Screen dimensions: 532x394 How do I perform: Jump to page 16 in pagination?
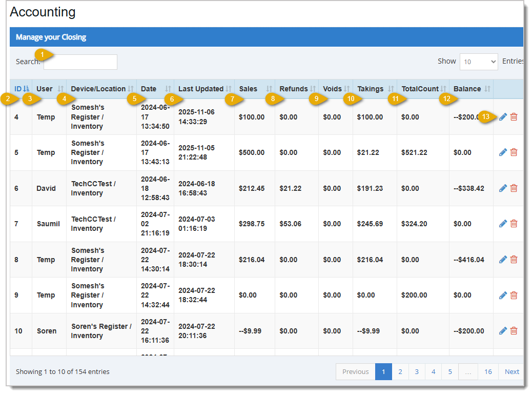point(488,371)
